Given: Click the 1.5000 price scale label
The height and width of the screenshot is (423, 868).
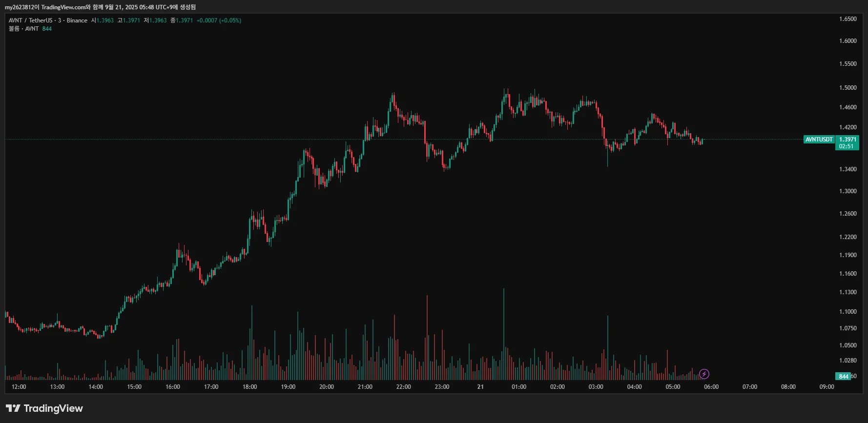Looking at the screenshot, I should [848, 88].
